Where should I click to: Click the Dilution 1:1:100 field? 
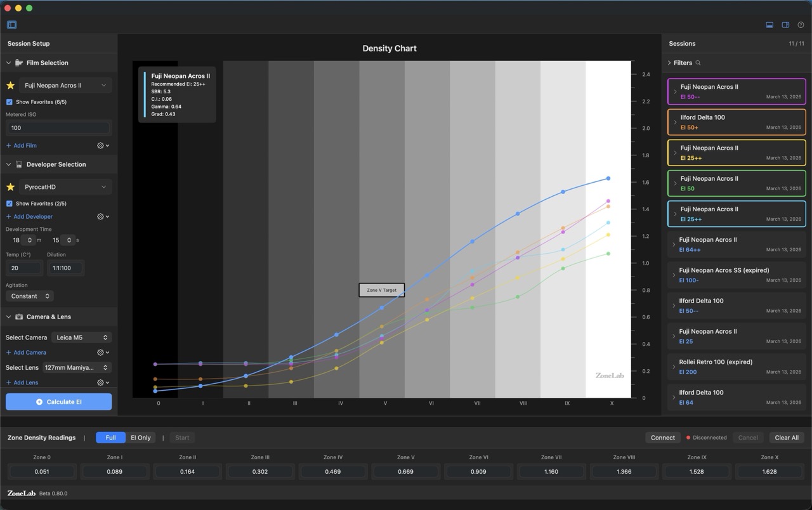tap(65, 268)
